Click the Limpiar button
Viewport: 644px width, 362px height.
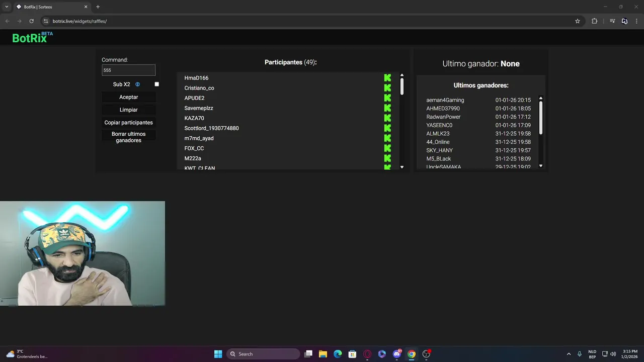(128, 110)
